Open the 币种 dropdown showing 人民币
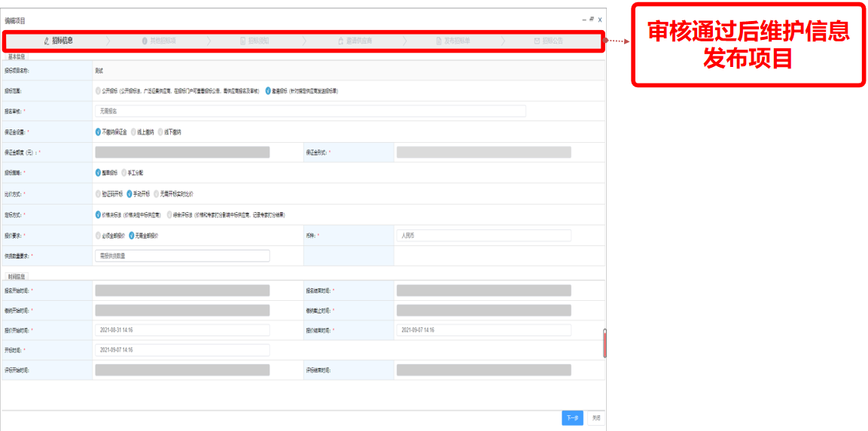This screenshot has height=431, width=868. click(483, 235)
